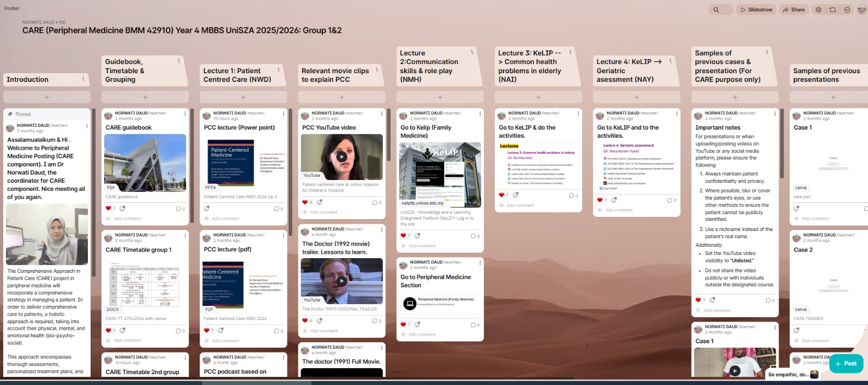Add comment on Important notes post
Viewport: 868px width, 385px height.
coord(717,310)
